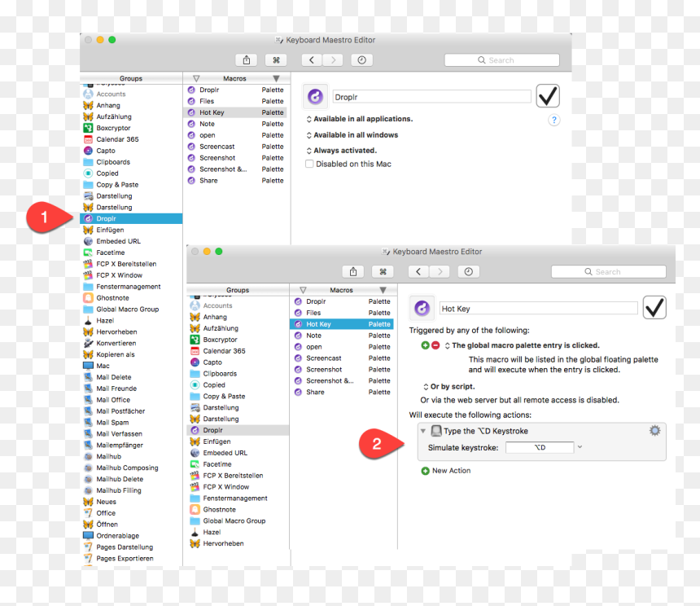Viewport: 700px width, 606px height.
Task: Click the Groups column header in front window
Action: (x=238, y=290)
